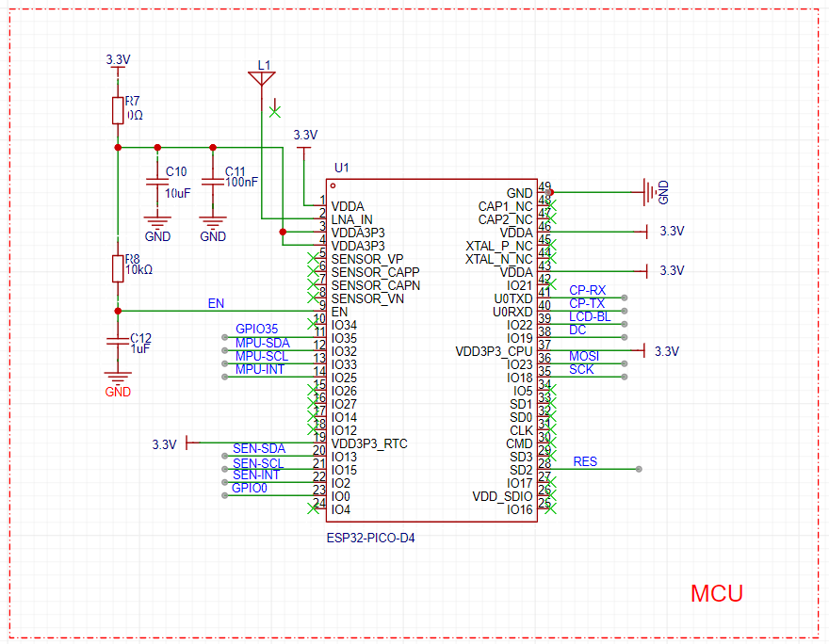Click the CP-RX net label

[x=588, y=290]
